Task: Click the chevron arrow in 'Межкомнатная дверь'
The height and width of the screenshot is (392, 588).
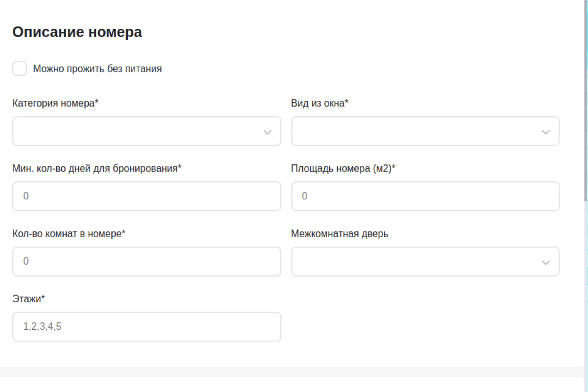Action: point(546,263)
